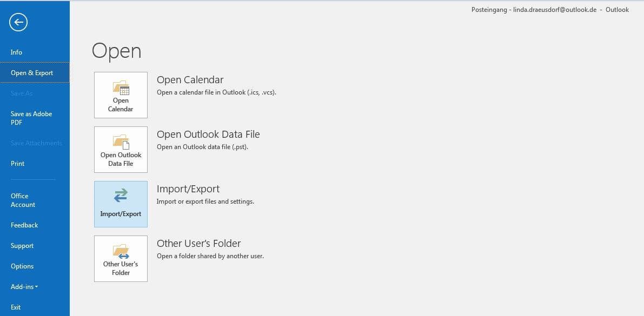
Task: Open a calendar file via Open Calendar icon
Action: click(x=120, y=95)
